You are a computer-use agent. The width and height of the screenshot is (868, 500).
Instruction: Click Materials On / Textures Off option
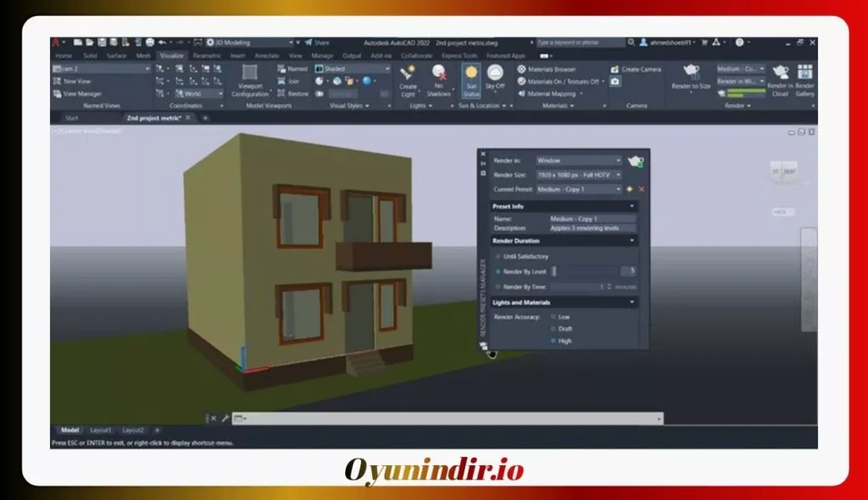(x=560, y=81)
